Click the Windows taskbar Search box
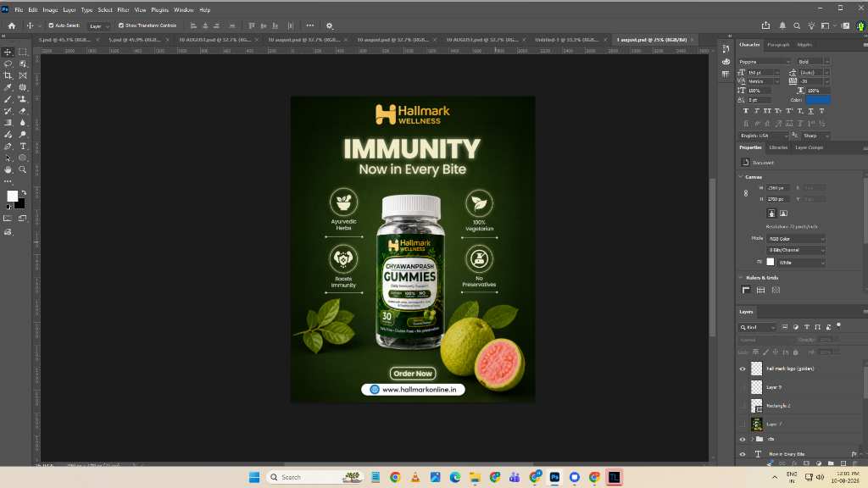The image size is (868, 488). coord(314,477)
